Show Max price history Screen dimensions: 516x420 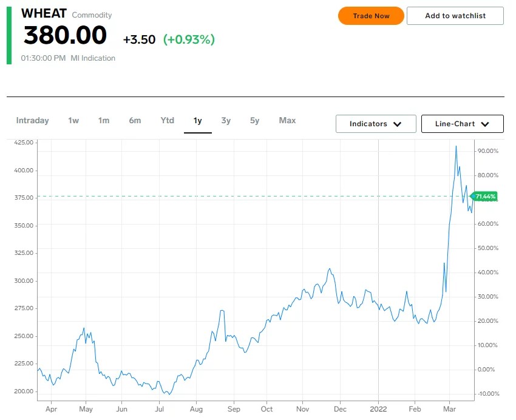coord(287,120)
